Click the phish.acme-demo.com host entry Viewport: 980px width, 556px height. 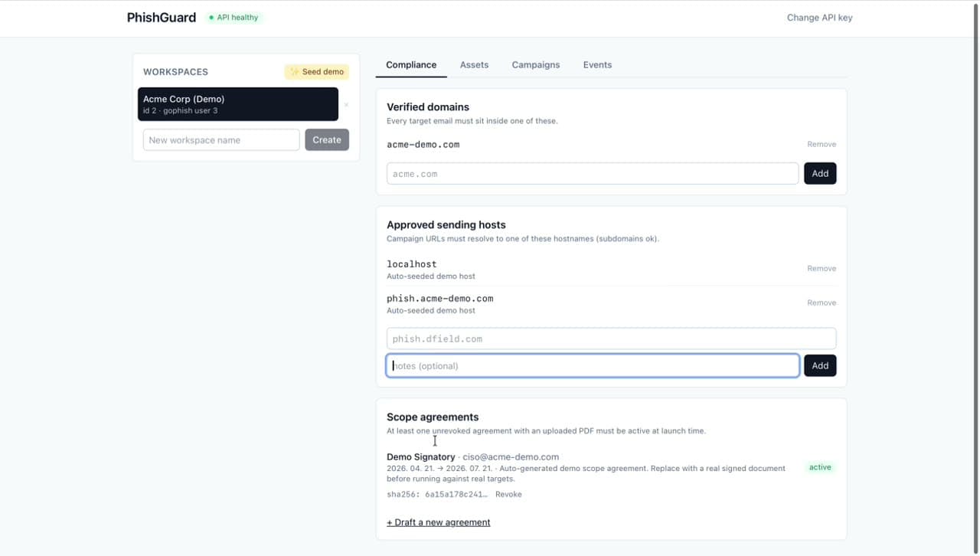pos(440,299)
